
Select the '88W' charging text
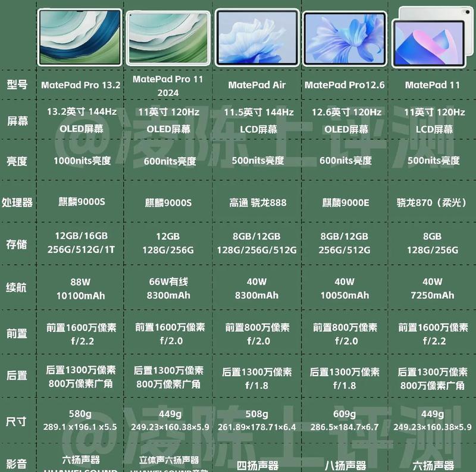[80, 282]
